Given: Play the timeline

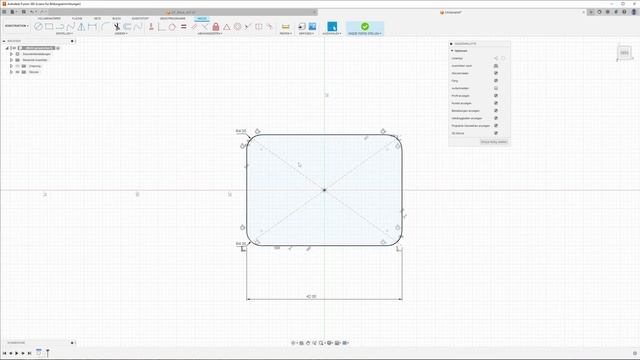Looking at the screenshot, I should [x=17, y=353].
